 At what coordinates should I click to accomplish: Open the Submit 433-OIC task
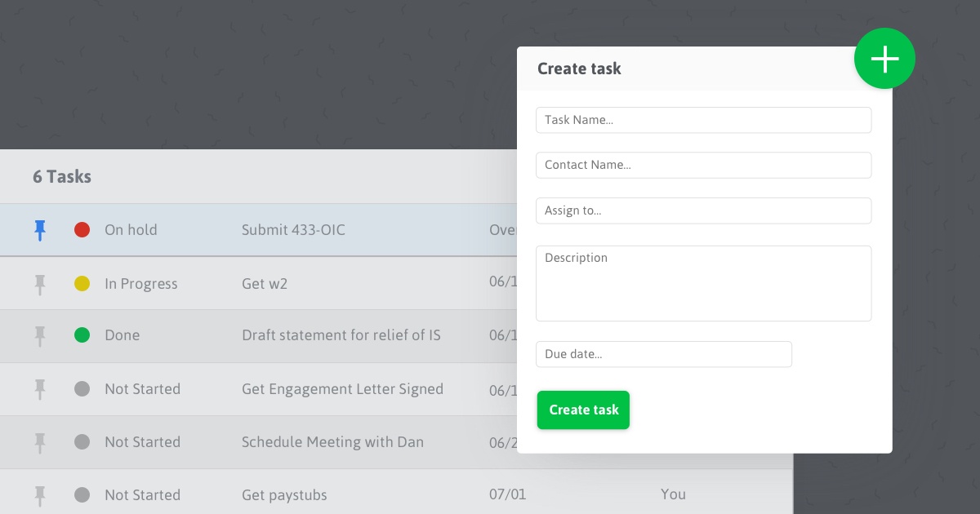point(293,230)
